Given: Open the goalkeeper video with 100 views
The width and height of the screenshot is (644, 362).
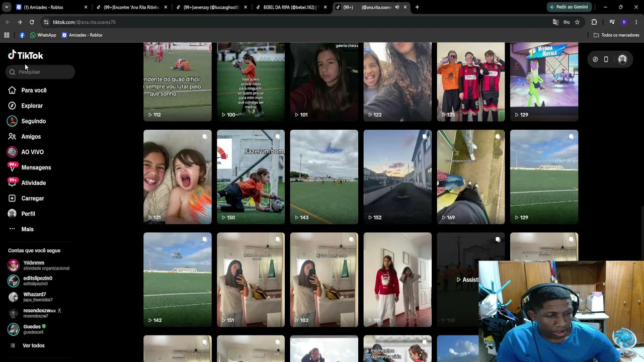Looking at the screenshot, I should [x=251, y=81].
